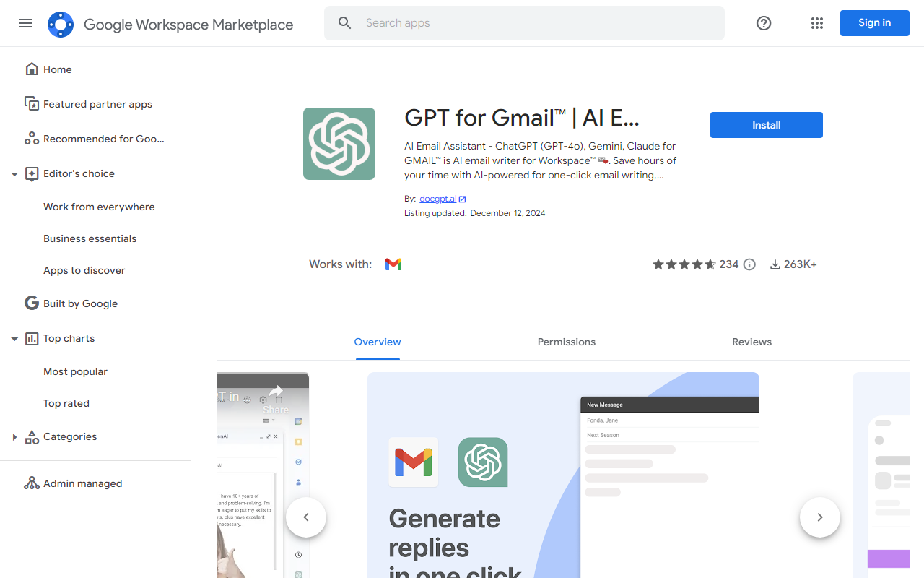Viewport: 924px width, 578px height.
Task: Open the hamburger main menu
Action: point(26,23)
